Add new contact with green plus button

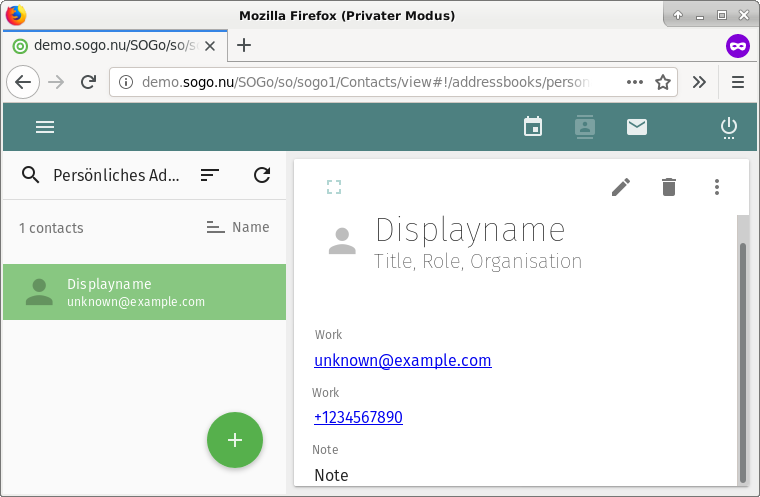point(235,440)
